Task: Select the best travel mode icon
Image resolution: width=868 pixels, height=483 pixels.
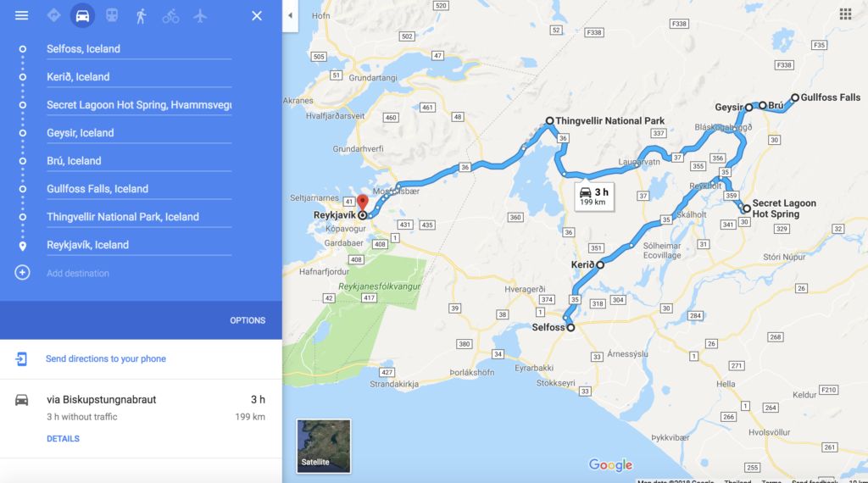Action: point(53,15)
